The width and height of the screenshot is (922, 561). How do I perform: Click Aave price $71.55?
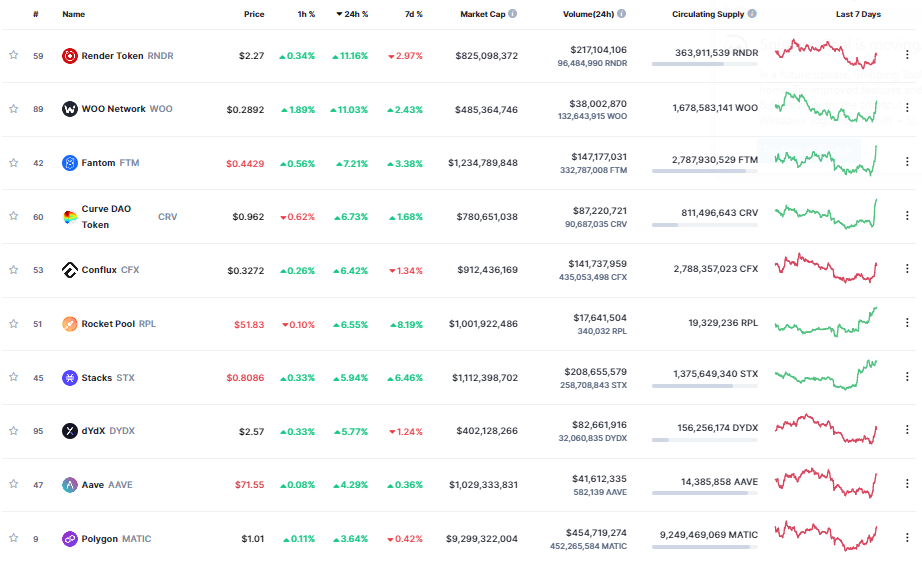[x=249, y=485]
